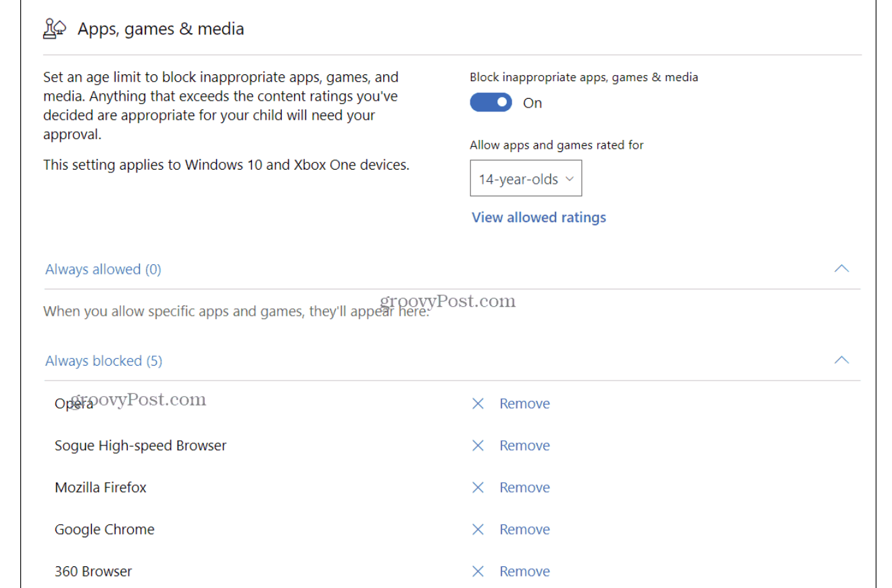This screenshot has width=892, height=588.
Task: Select the 360 Browser entry text
Action: (x=93, y=571)
